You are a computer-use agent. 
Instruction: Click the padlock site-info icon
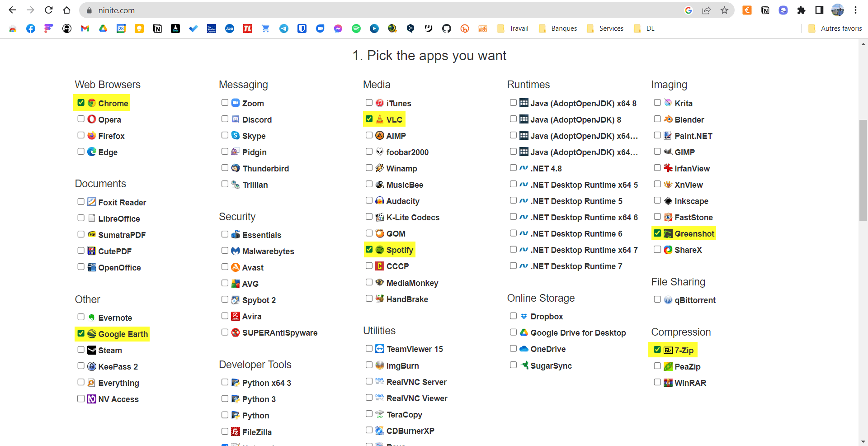pos(89,10)
